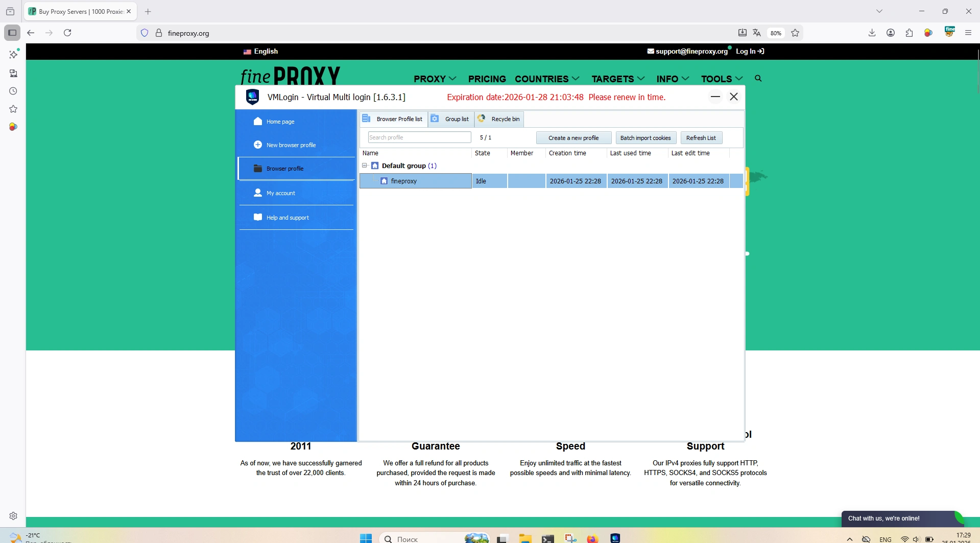This screenshot has width=980, height=543.
Task: Collapse the Default group tree node
Action: (x=365, y=166)
